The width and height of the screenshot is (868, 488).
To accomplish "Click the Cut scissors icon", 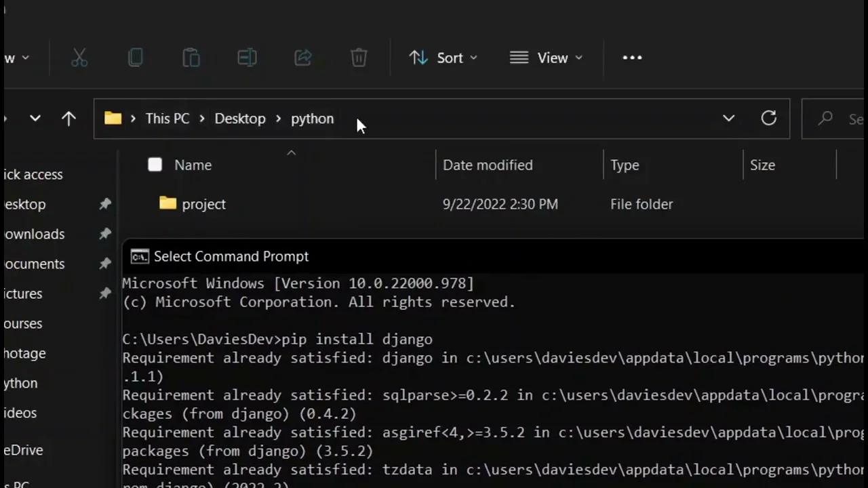I will (x=79, y=58).
